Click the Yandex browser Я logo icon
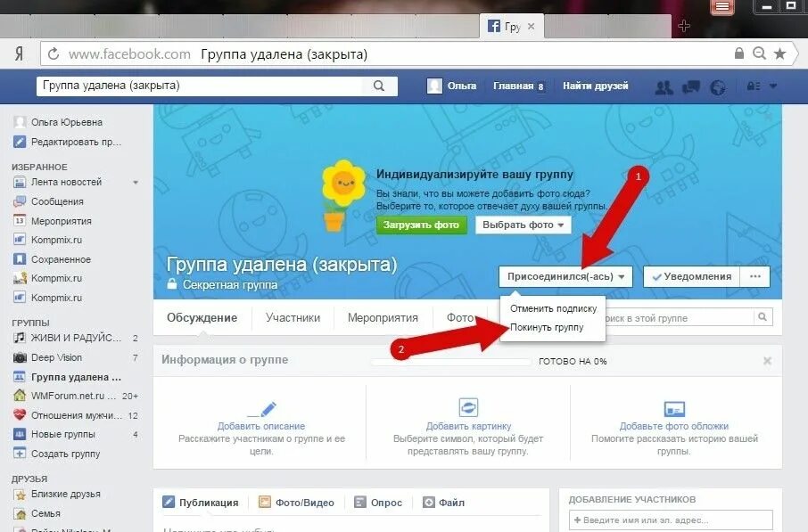 coord(19,54)
